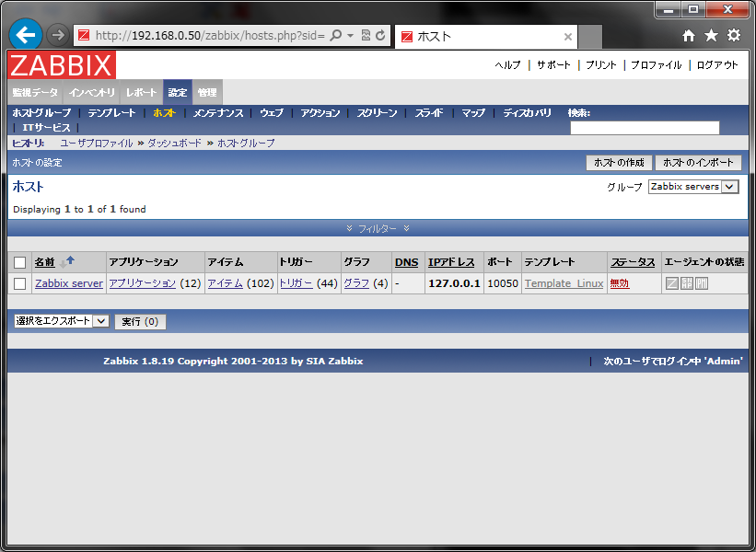Open グラフ (4) link for Zabbix server

tap(356, 283)
